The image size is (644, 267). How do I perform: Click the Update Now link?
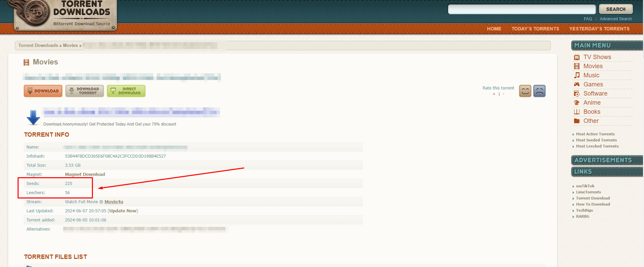(x=123, y=211)
